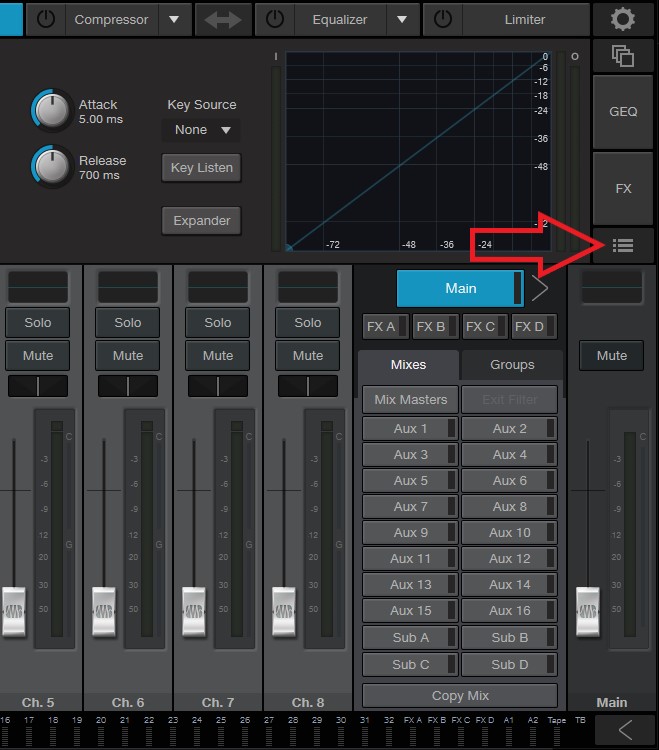The height and width of the screenshot is (750, 659).
Task: Select Sub A mix
Action: coord(410,638)
